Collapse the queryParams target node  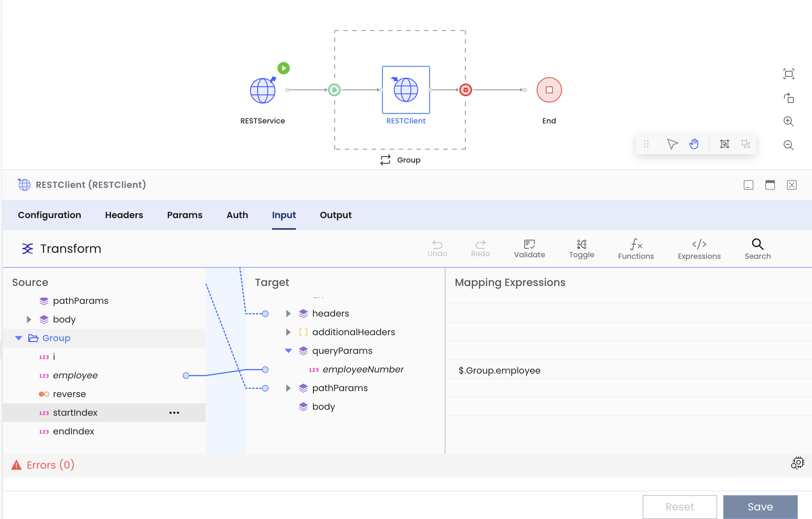coord(288,351)
